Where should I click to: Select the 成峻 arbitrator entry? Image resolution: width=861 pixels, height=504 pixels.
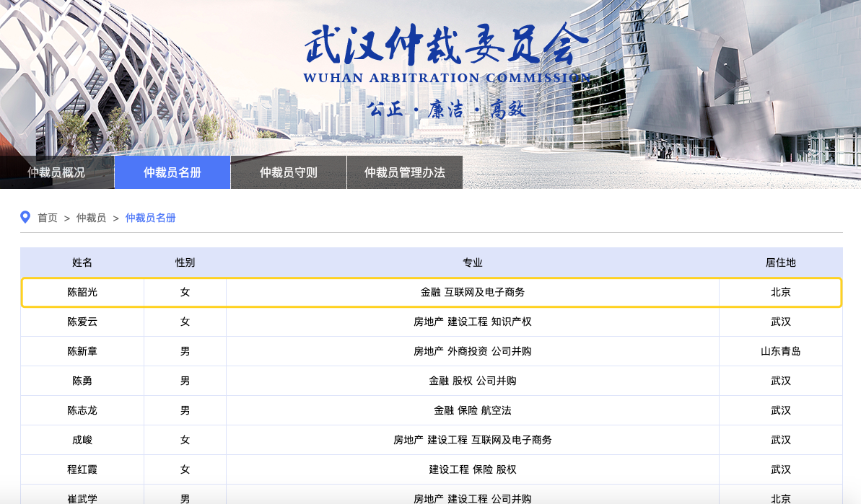[x=82, y=440]
